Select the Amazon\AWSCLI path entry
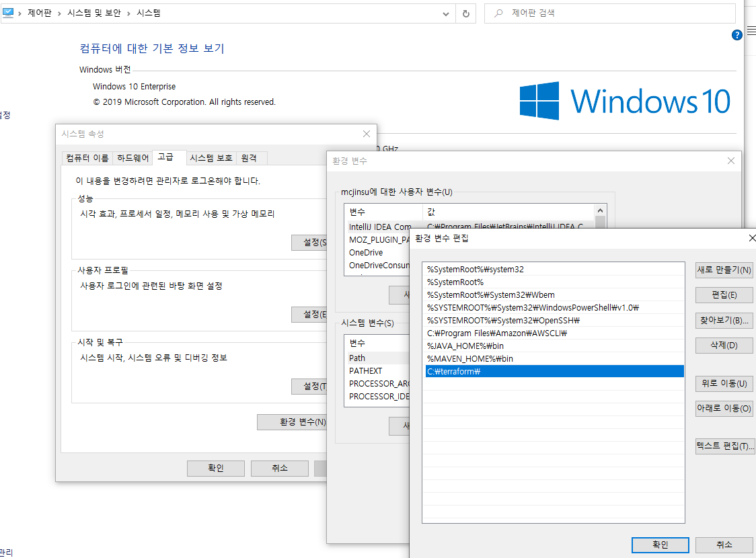The width and height of the screenshot is (756, 558). click(554, 333)
